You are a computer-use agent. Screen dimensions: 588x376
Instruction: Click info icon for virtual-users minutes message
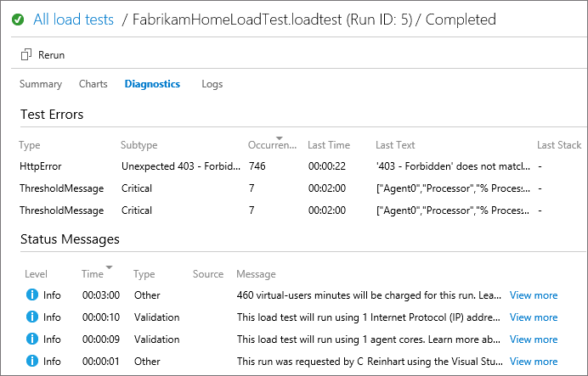[x=32, y=295]
